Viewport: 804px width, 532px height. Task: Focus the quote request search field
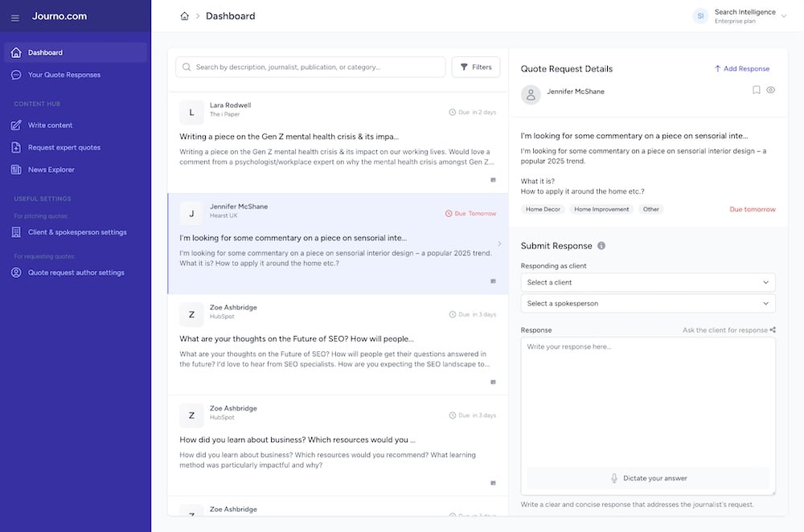(x=314, y=68)
